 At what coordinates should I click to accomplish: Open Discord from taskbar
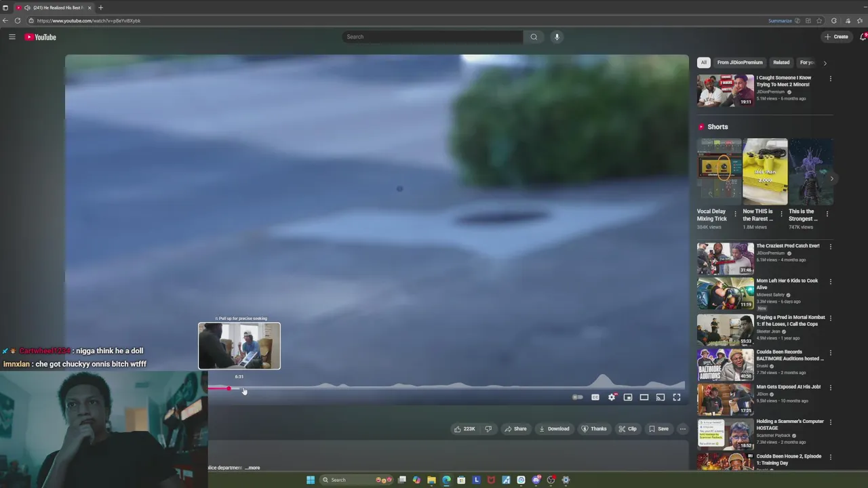536,480
